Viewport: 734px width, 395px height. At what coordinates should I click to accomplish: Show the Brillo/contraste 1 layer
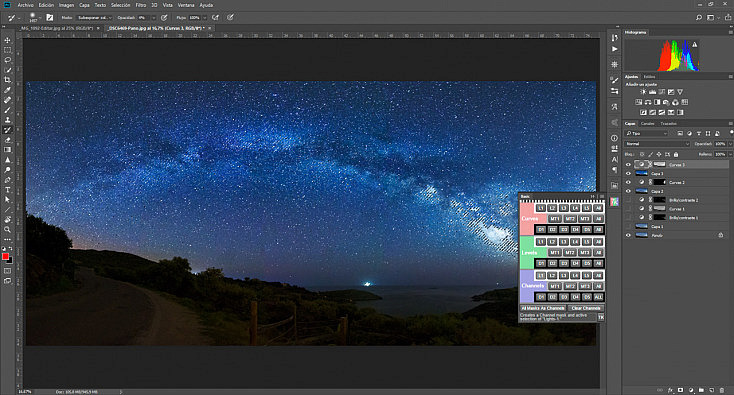[628, 218]
